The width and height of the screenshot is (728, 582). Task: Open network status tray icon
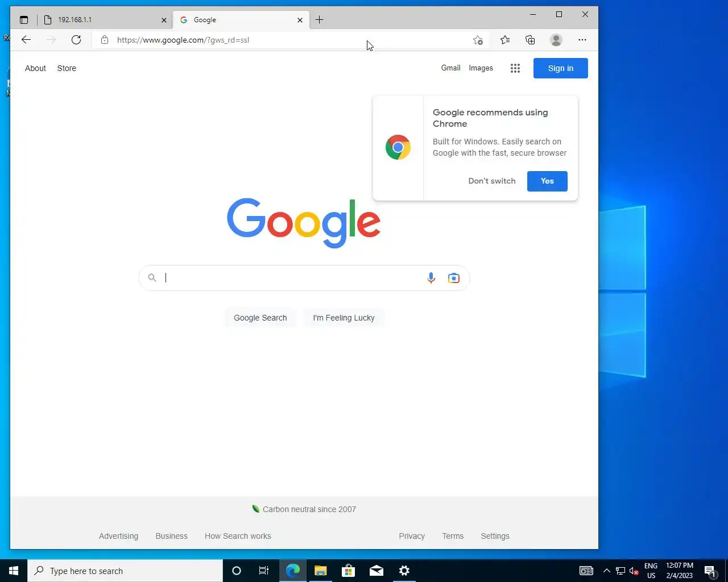pyautogui.click(x=621, y=571)
